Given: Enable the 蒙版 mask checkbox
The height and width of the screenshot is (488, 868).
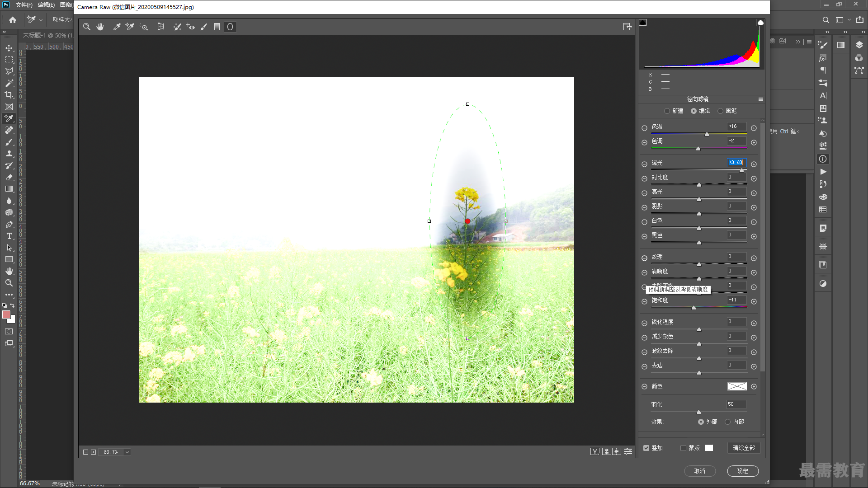Looking at the screenshot, I should 683,448.
